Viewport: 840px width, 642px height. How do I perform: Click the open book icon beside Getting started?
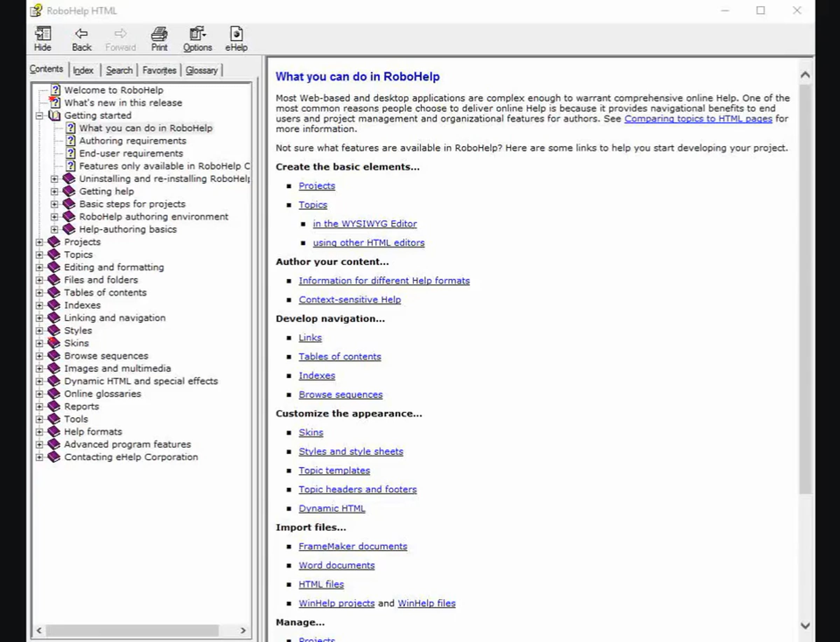coord(54,116)
